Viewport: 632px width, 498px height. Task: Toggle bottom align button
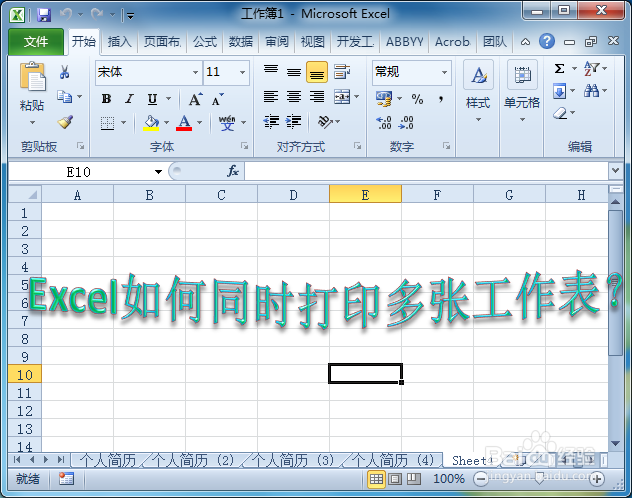[317, 72]
